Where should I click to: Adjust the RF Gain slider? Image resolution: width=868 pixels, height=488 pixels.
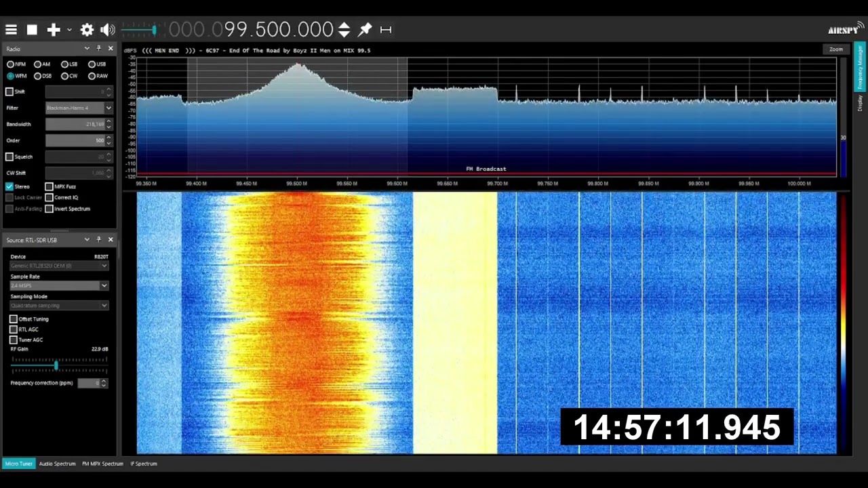click(59, 365)
